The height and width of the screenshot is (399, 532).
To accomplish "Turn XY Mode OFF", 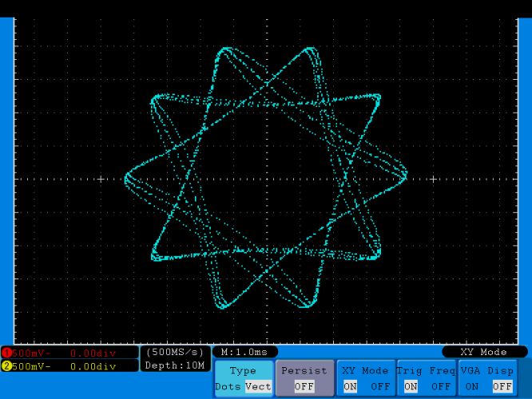I will [x=380, y=386].
